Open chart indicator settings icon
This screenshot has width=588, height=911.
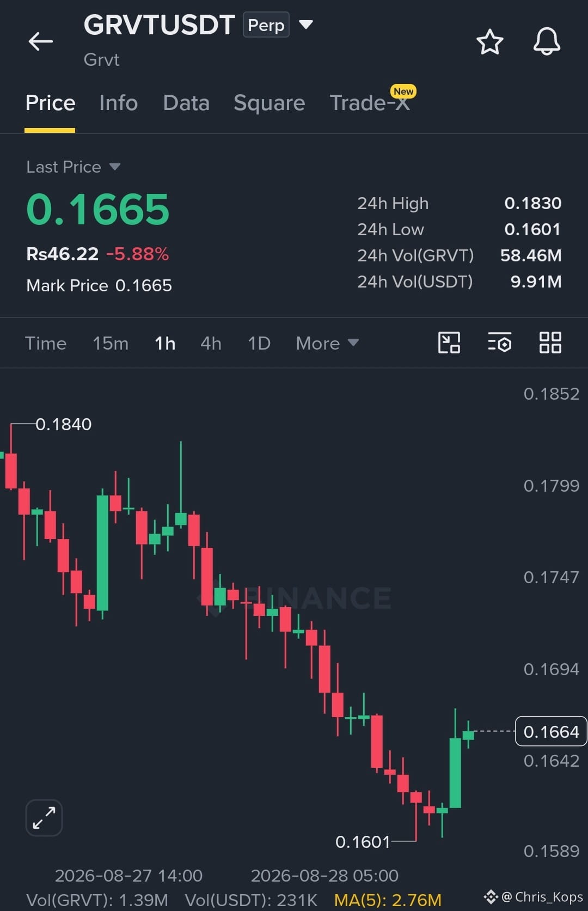499,343
